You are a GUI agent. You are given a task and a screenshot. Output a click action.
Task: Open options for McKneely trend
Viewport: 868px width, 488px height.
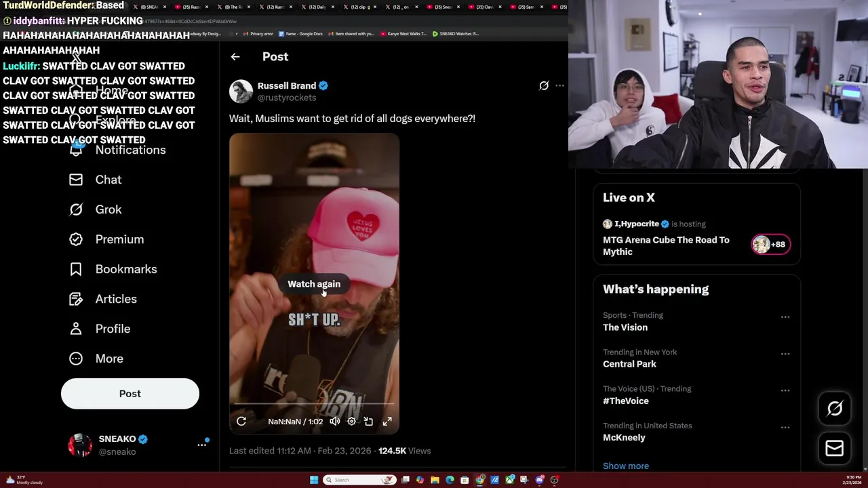(x=785, y=428)
